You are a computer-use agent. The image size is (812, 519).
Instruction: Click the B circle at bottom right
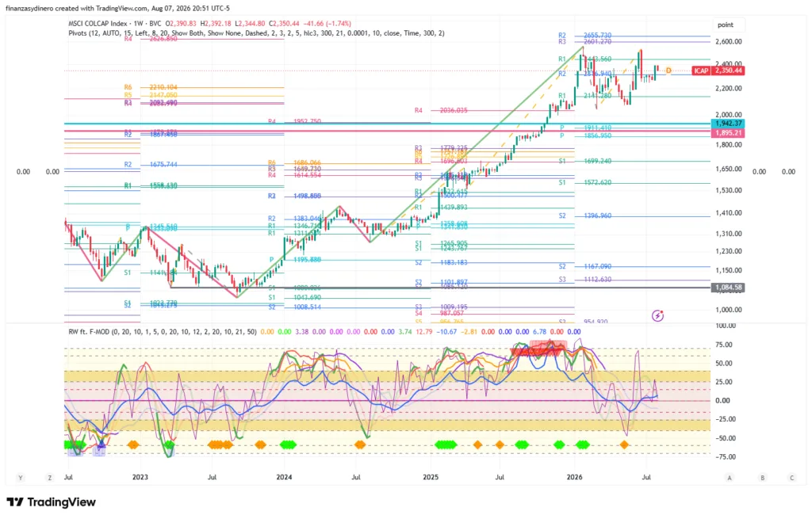[762, 478]
